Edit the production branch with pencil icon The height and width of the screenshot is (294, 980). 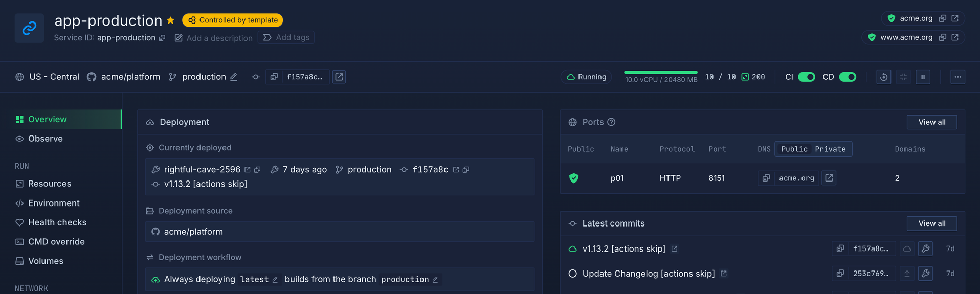tap(234, 77)
